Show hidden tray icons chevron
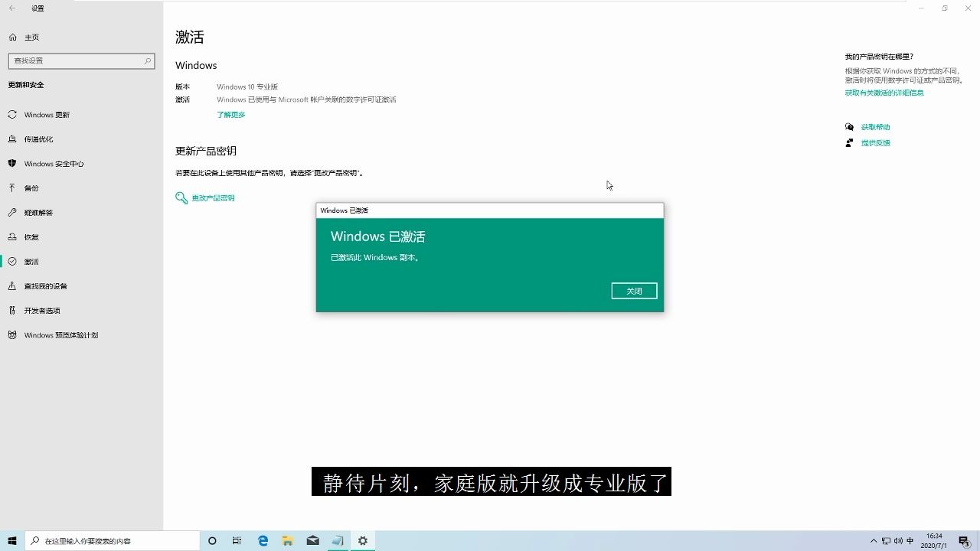The height and width of the screenshot is (551, 980). pos(874,541)
